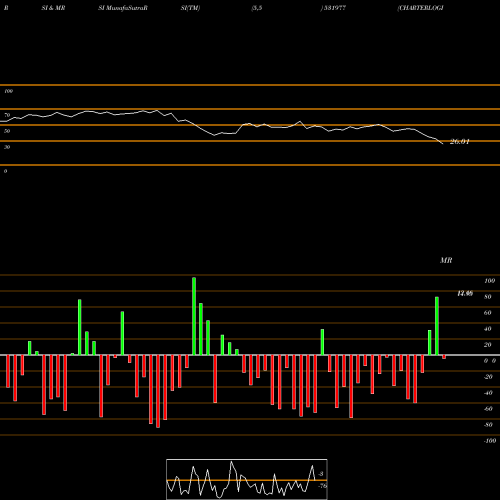Click the 'SI & MR' header label
The image size is (500, 500).
pyautogui.click(x=53, y=8)
